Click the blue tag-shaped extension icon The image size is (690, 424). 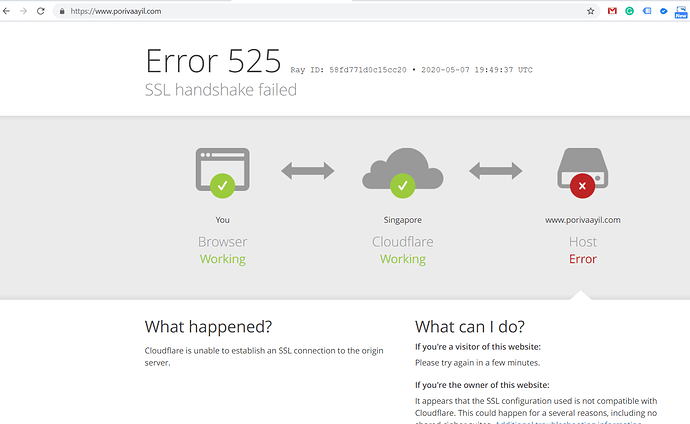tap(647, 11)
